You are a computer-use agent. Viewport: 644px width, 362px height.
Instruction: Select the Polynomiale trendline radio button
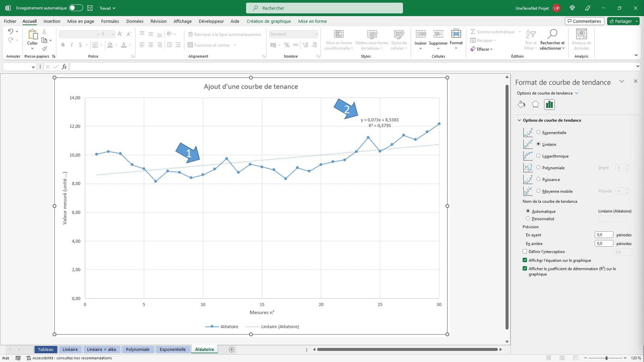coord(539,167)
